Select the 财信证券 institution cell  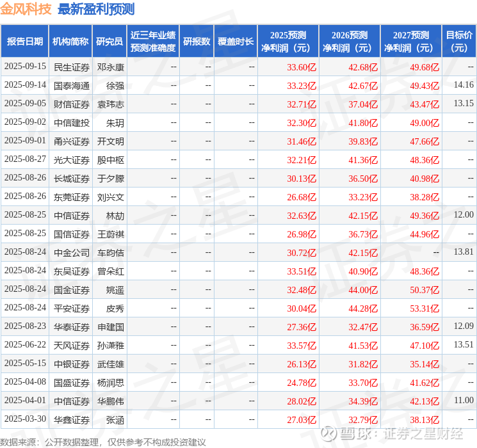click(x=72, y=104)
